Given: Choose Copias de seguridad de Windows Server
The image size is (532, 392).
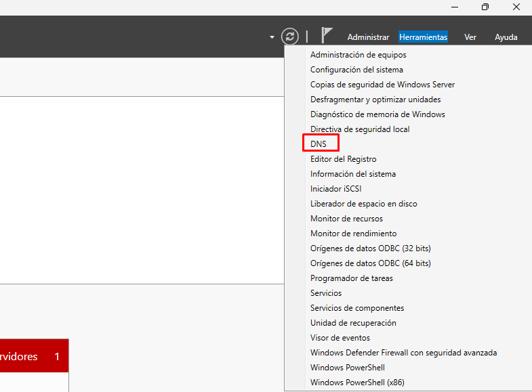Looking at the screenshot, I should [382, 85].
